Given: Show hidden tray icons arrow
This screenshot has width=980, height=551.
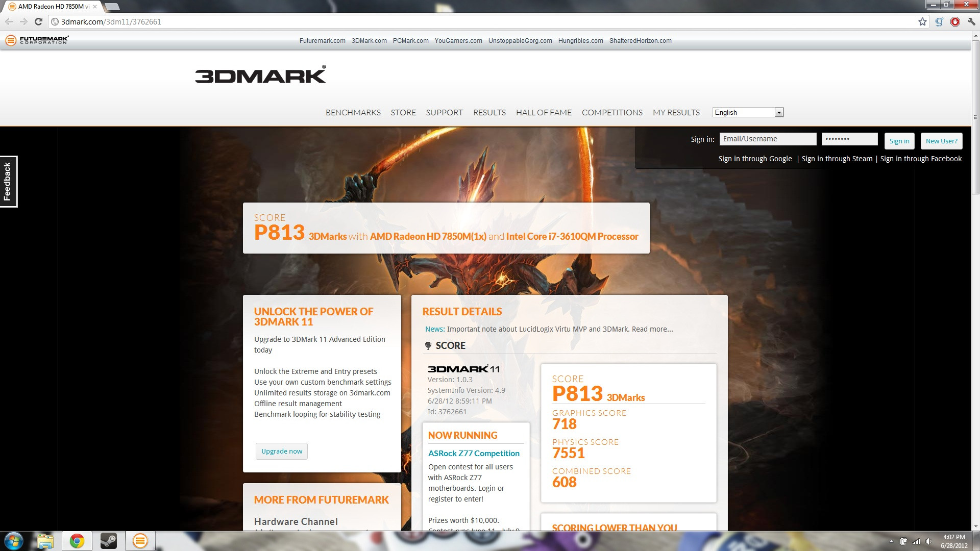Looking at the screenshot, I should [x=892, y=541].
